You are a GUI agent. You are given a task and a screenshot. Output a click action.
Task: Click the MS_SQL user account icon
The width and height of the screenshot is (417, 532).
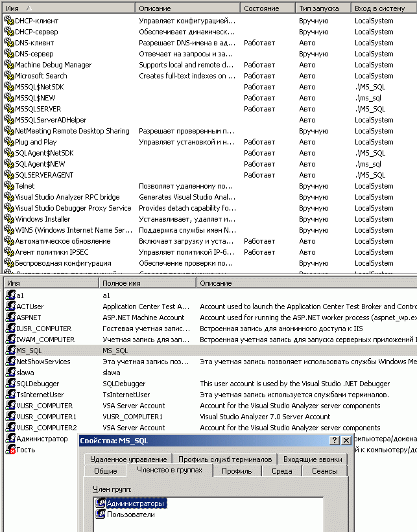10,351
